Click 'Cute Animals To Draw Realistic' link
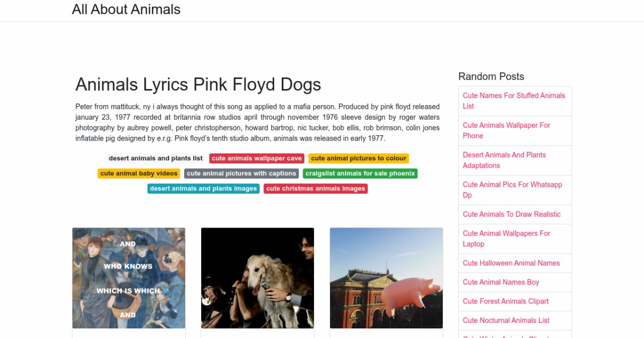644x338 pixels. [511, 214]
